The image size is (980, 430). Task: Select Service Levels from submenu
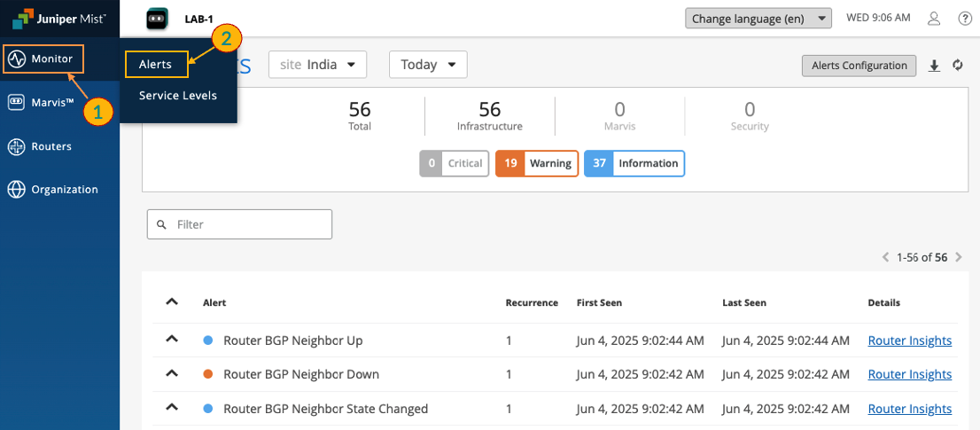click(x=177, y=96)
